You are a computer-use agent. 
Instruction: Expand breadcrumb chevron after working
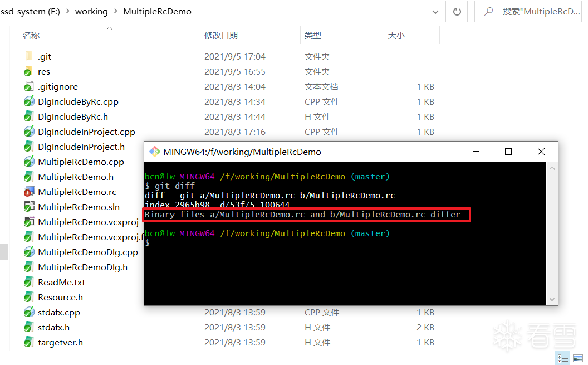[115, 11]
